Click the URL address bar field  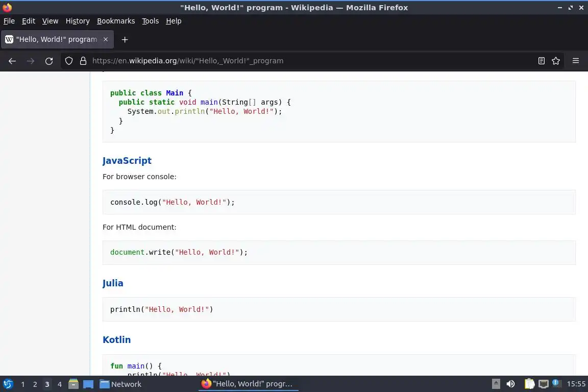click(311, 61)
